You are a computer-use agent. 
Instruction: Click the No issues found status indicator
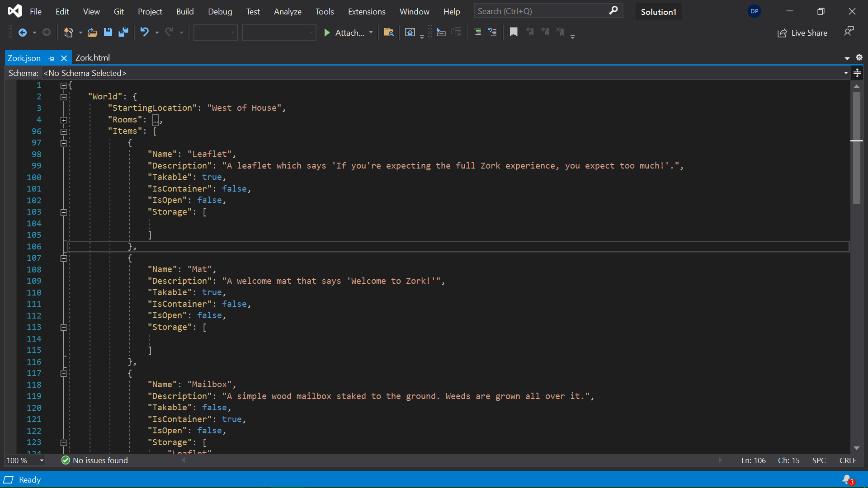click(x=94, y=460)
